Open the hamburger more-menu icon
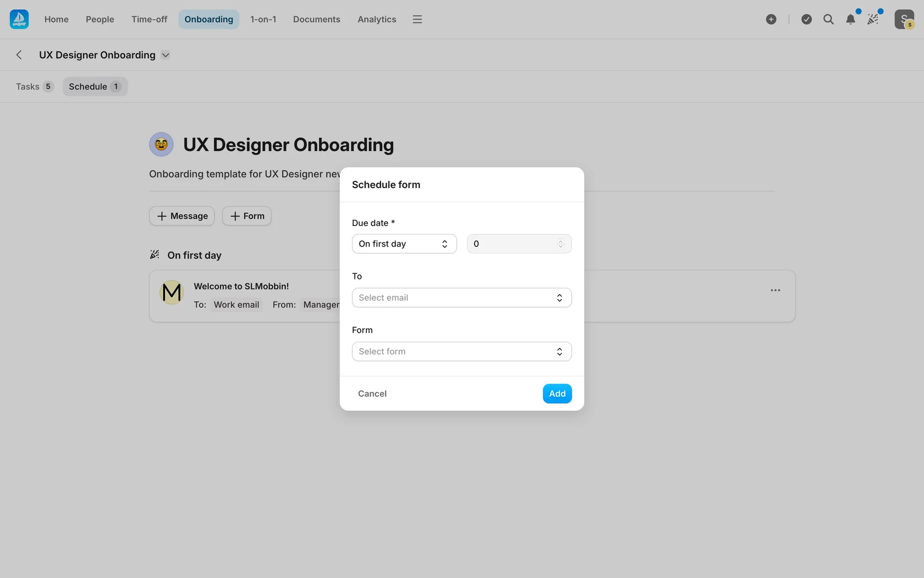924x578 pixels. pyautogui.click(x=417, y=19)
